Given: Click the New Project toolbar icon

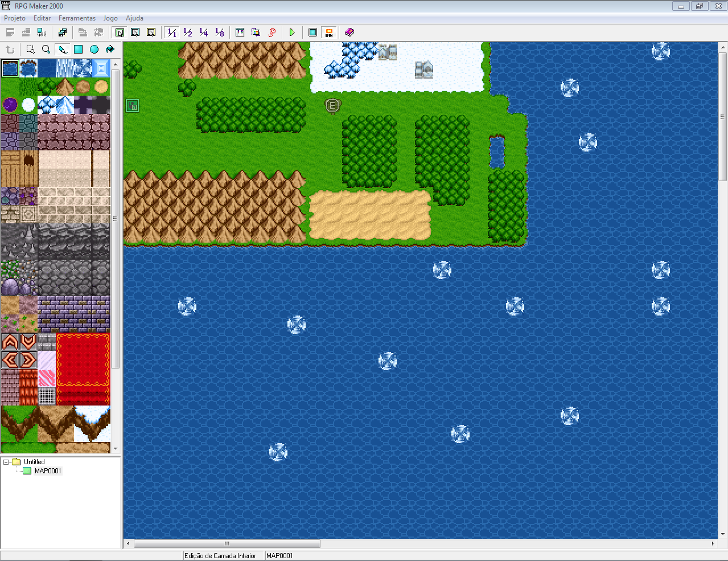Looking at the screenshot, I should point(10,32).
